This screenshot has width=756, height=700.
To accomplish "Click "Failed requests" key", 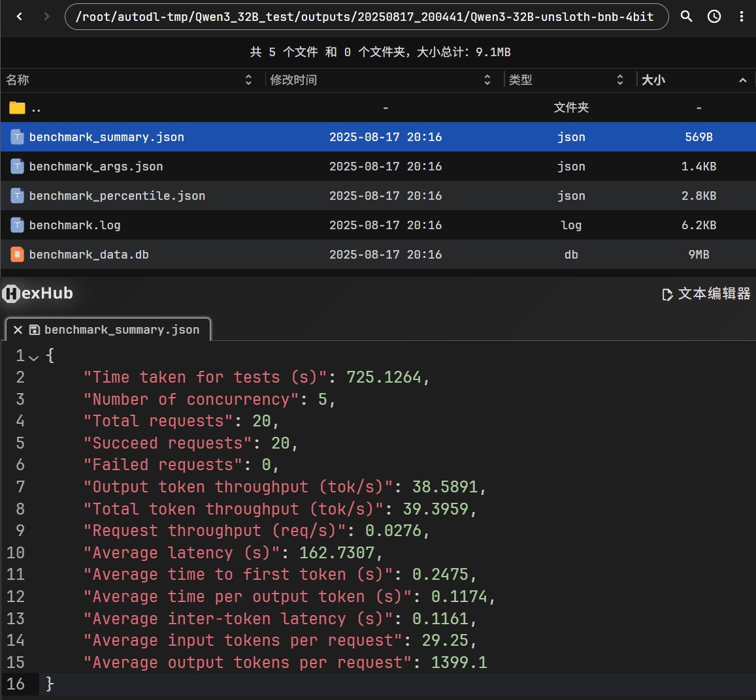I will point(163,465).
